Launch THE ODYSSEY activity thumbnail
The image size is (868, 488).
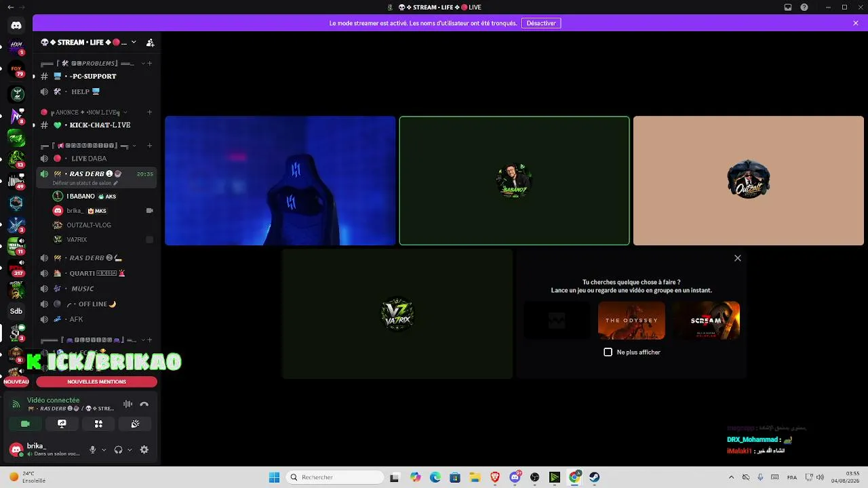pos(631,320)
